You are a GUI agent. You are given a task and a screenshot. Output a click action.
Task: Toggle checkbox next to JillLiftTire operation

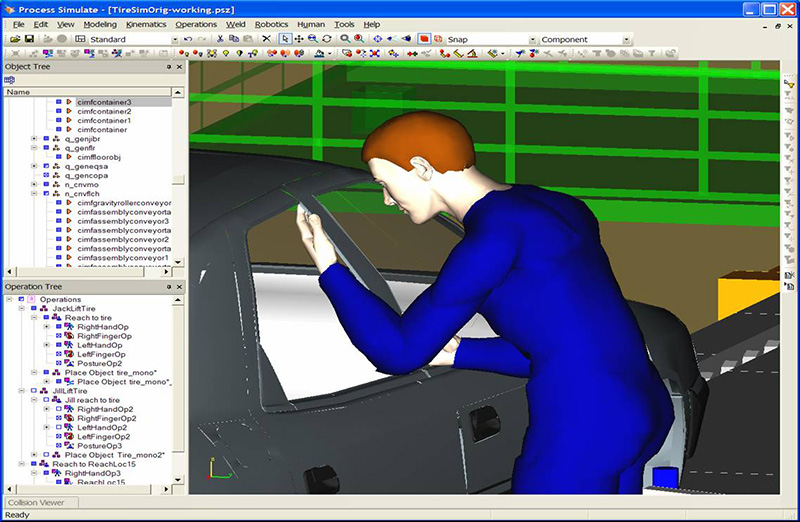(x=33, y=390)
